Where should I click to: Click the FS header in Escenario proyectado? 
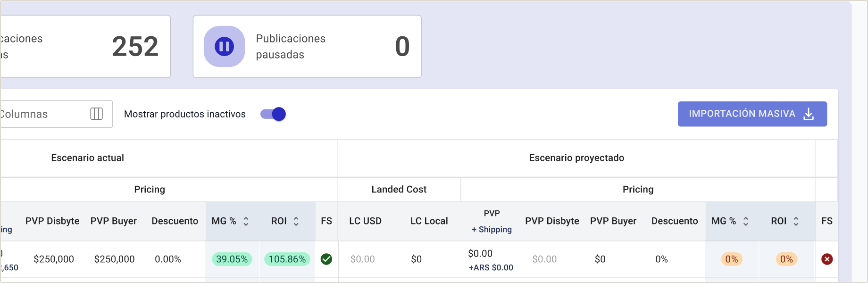pyautogui.click(x=827, y=221)
